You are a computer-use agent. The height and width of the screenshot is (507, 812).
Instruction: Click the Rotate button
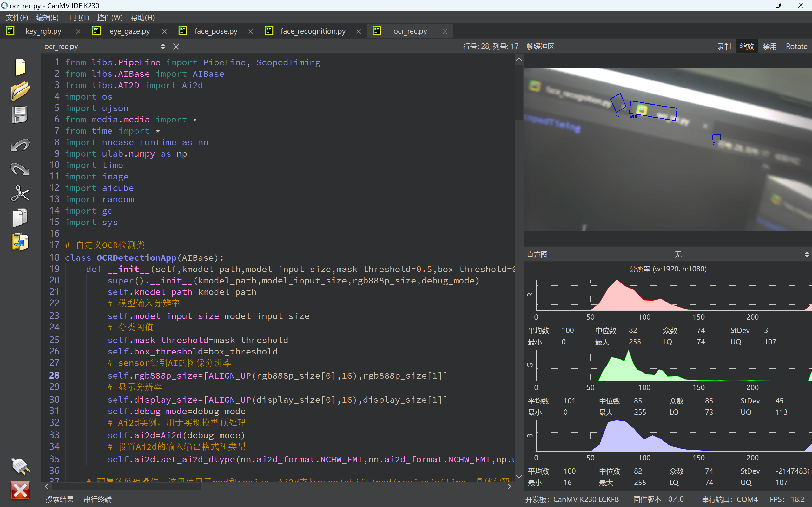click(796, 47)
